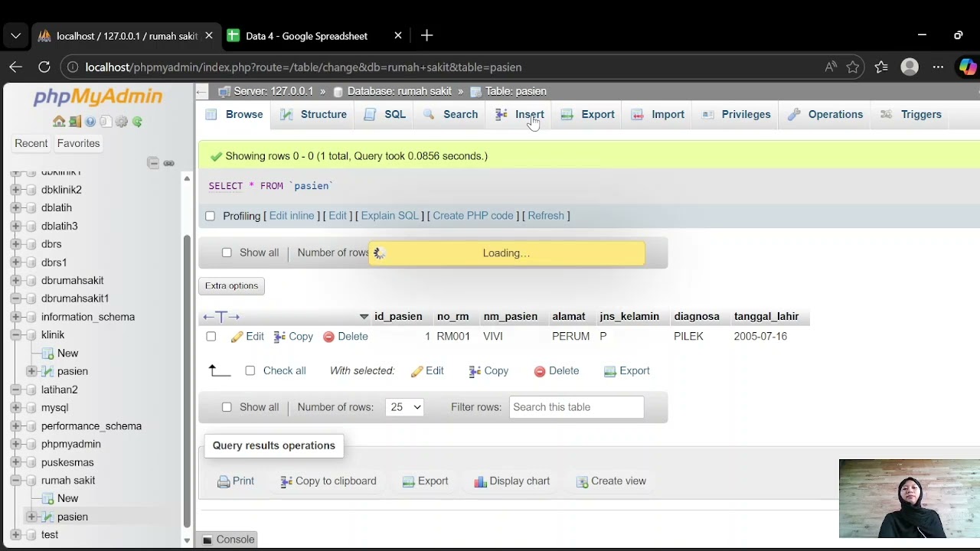This screenshot has height=551, width=980.
Task: Click in the Search this table field
Action: (x=577, y=407)
